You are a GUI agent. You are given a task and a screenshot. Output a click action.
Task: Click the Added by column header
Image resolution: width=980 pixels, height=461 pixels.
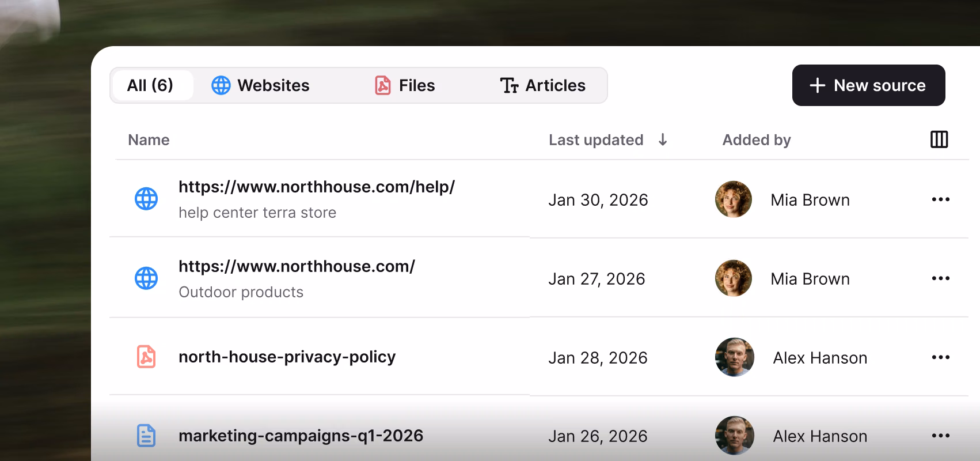757,140
